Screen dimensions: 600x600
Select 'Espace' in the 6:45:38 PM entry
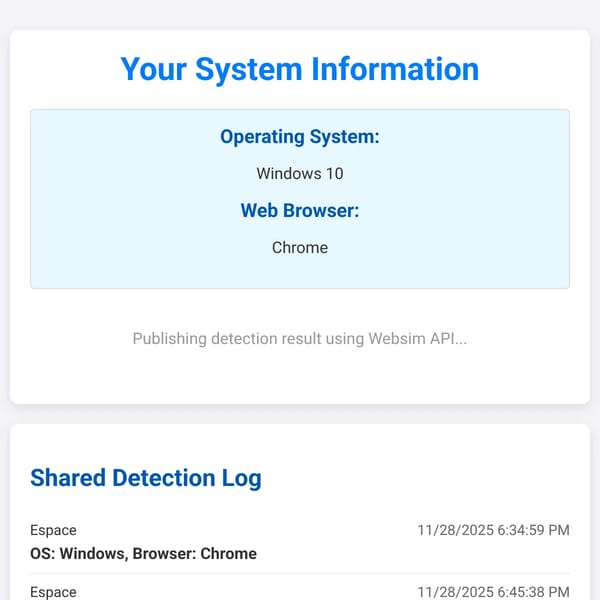53,592
